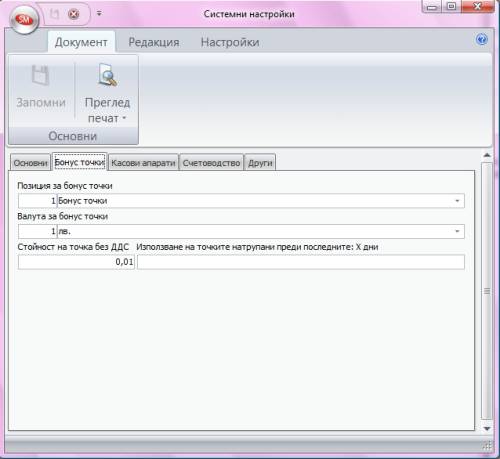Open the Други tab

coord(260,163)
